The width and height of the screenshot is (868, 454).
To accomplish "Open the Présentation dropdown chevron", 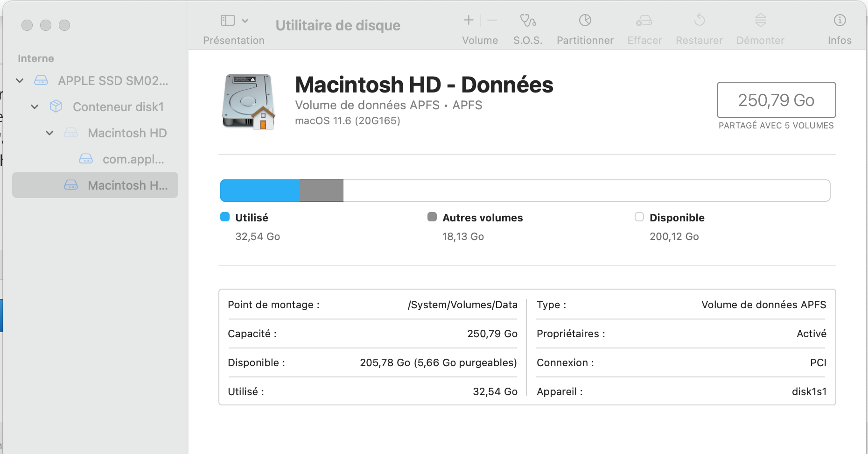I will (245, 21).
